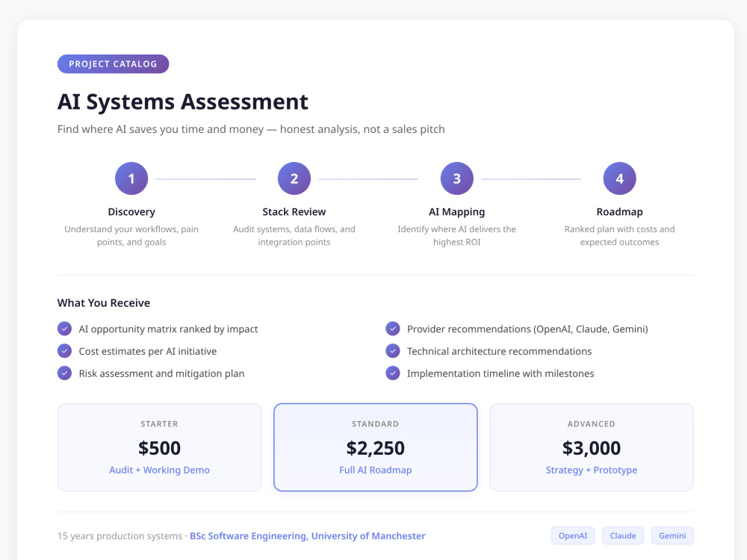Open the Audit + Working Demo link
The width and height of the screenshot is (747, 560).
click(160, 470)
